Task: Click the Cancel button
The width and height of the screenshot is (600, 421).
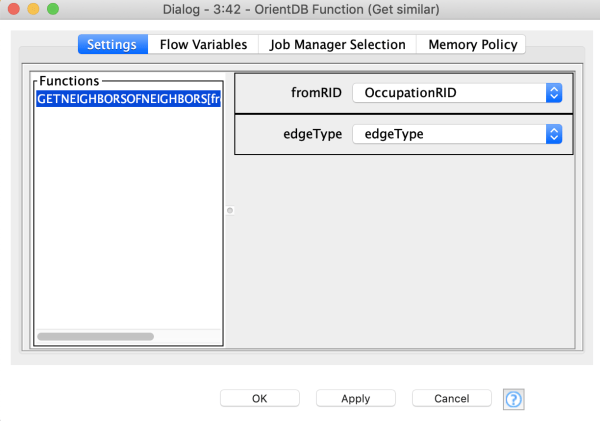Action: (452, 398)
